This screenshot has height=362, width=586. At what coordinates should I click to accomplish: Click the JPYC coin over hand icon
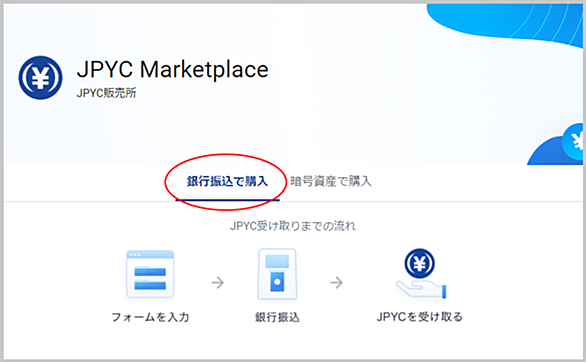pyautogui.click(x=420, y=273)
